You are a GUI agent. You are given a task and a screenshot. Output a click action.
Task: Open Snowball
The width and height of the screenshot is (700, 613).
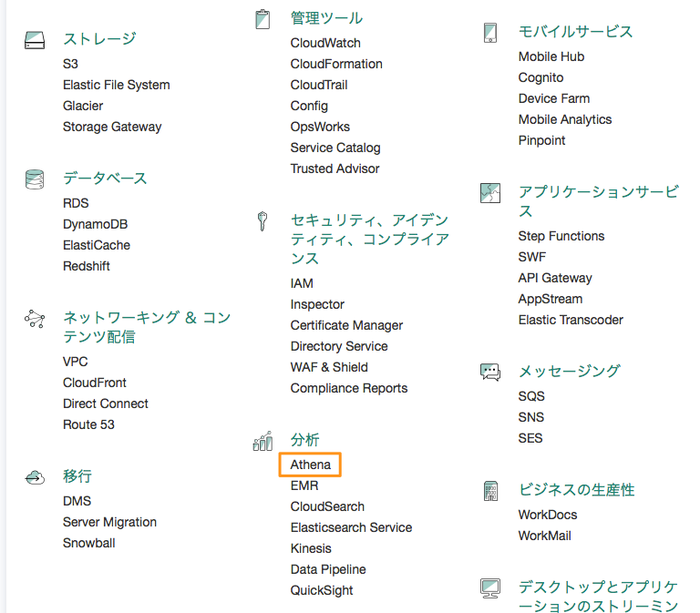pos(88,543)
